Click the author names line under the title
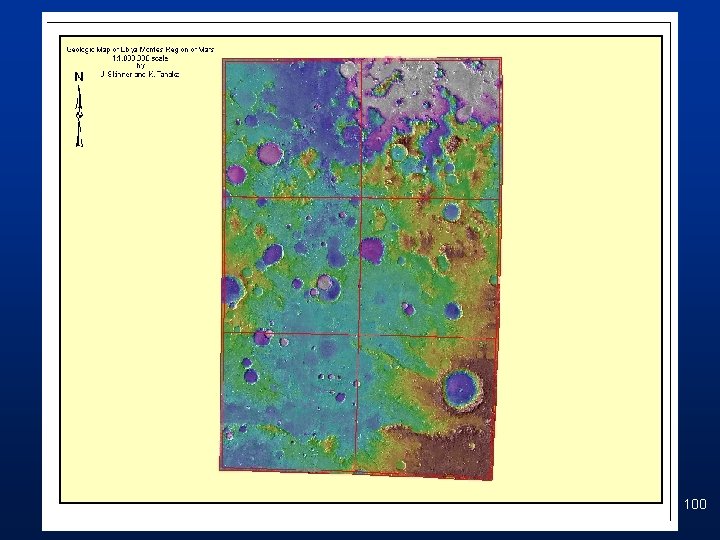Viewport: 720px width, 540px height. coord(140,74)
